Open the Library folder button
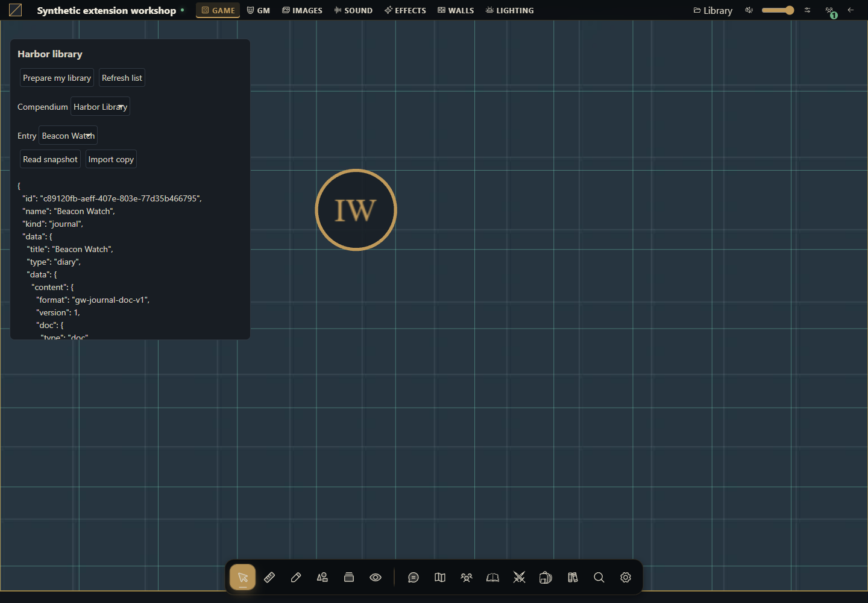 click(x=713, y=10)
